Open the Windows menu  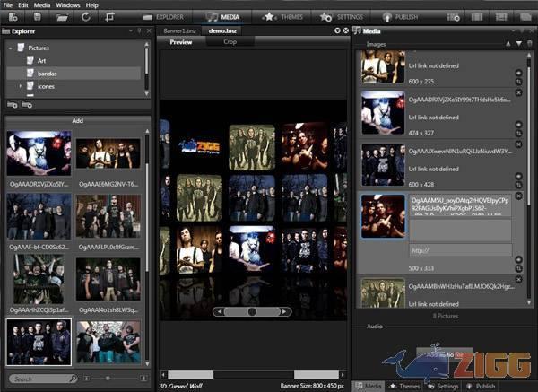click(67, 4)
